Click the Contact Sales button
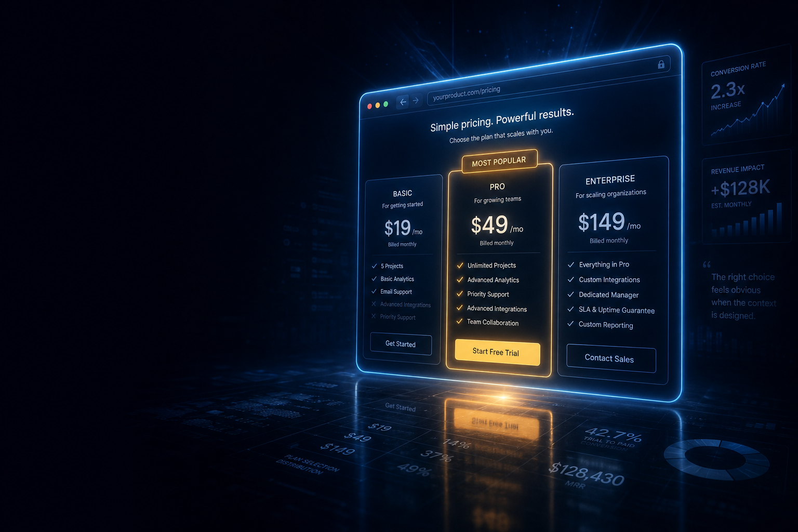 (x=611, y=358)
